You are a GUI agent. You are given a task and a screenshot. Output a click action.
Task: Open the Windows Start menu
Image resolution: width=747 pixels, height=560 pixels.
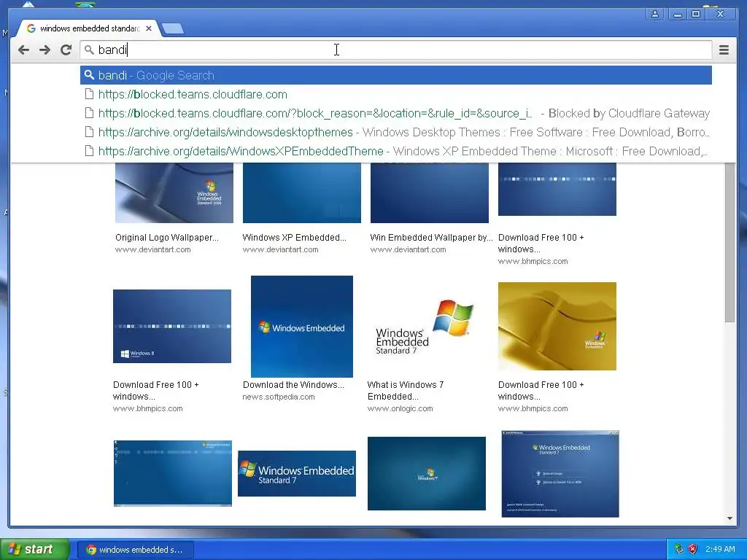tap(35, 550)
